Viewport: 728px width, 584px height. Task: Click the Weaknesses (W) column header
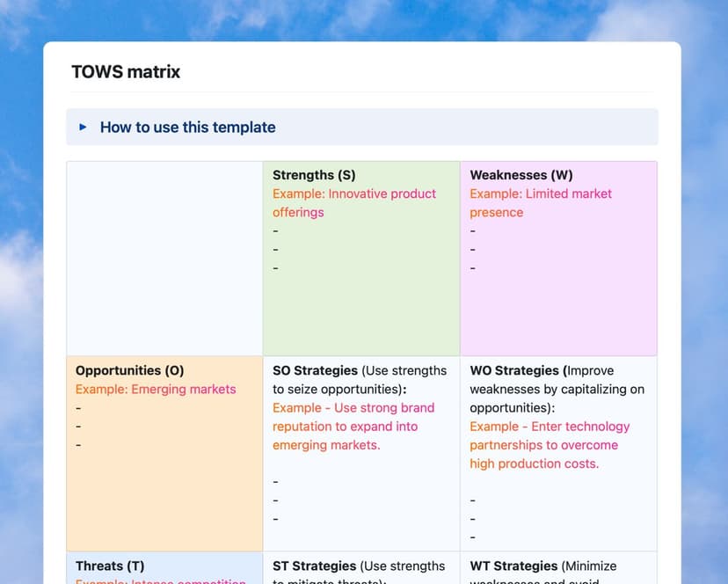pos(520,175)
